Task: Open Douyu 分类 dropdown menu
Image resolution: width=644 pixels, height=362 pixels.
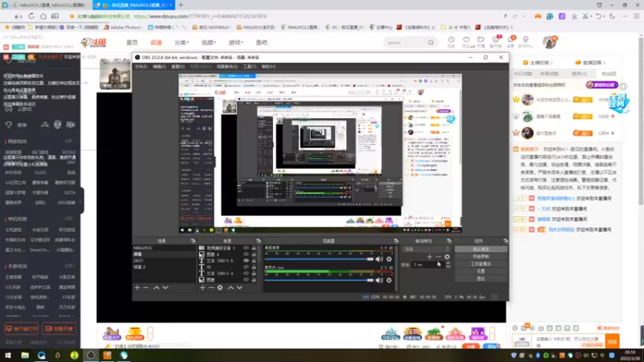Action: 182,43
